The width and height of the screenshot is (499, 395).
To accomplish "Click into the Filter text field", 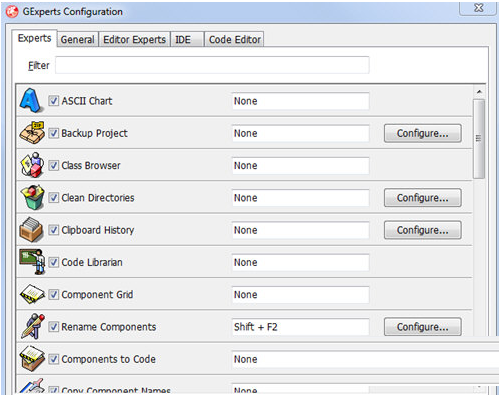I will pyautogui.click(x=212, y=65).
